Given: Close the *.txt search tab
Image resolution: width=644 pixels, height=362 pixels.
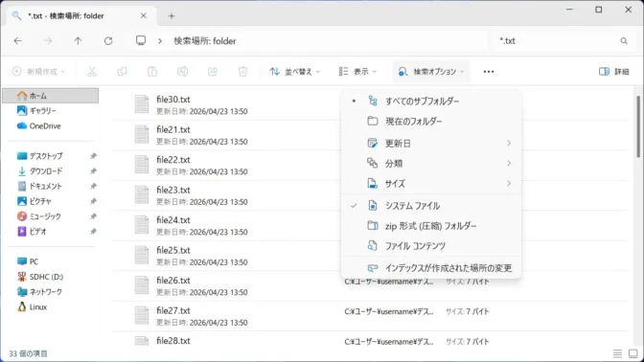Looking at the screenshot, I should 144,15.
